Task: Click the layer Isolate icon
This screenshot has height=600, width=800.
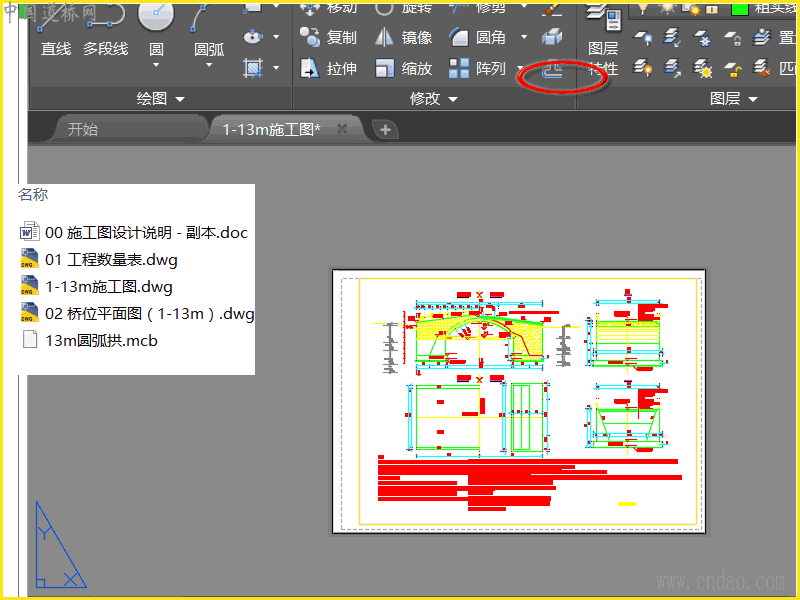Action: [x=672, y=38]
